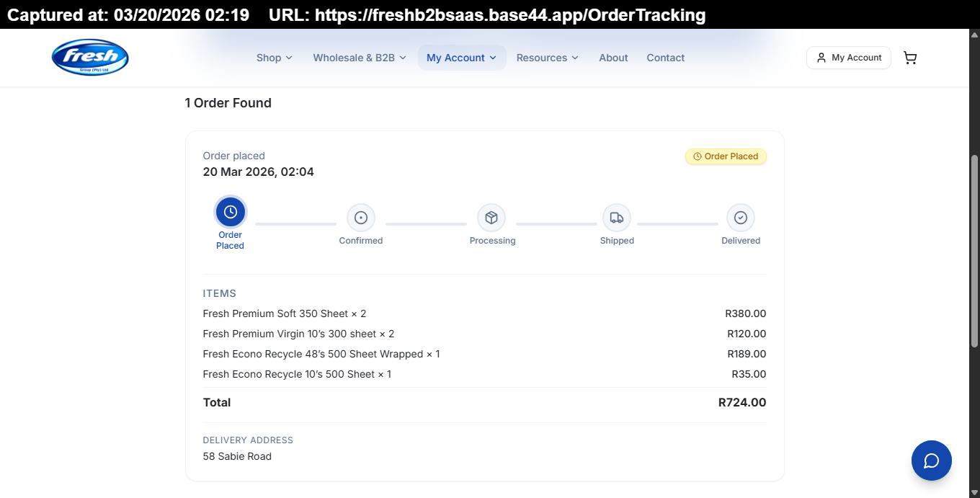Screen dimensions: 980x498
Task: Expand the Wholesale & B2B dropdown
Action: 360,58
